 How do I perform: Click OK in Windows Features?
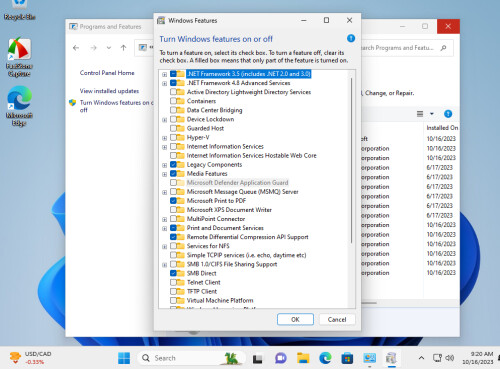(295, 319)
